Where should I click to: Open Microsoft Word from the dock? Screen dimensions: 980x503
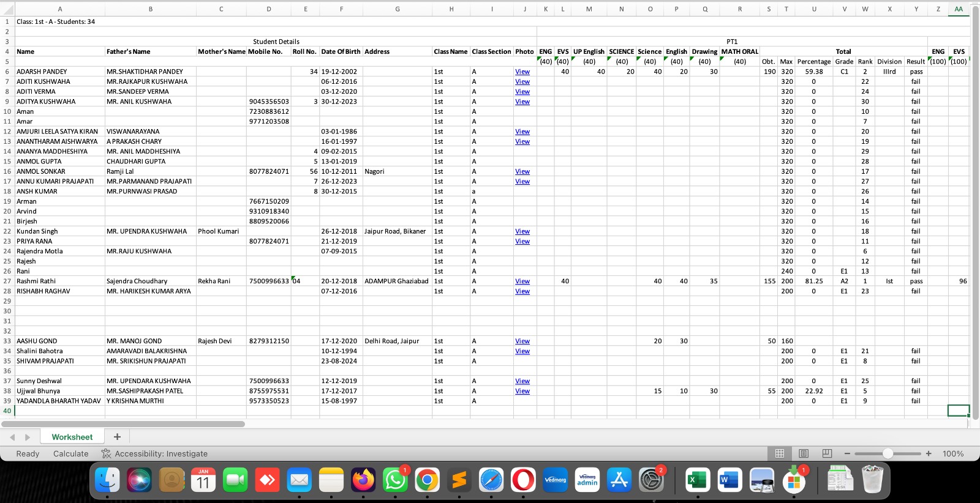729,480
